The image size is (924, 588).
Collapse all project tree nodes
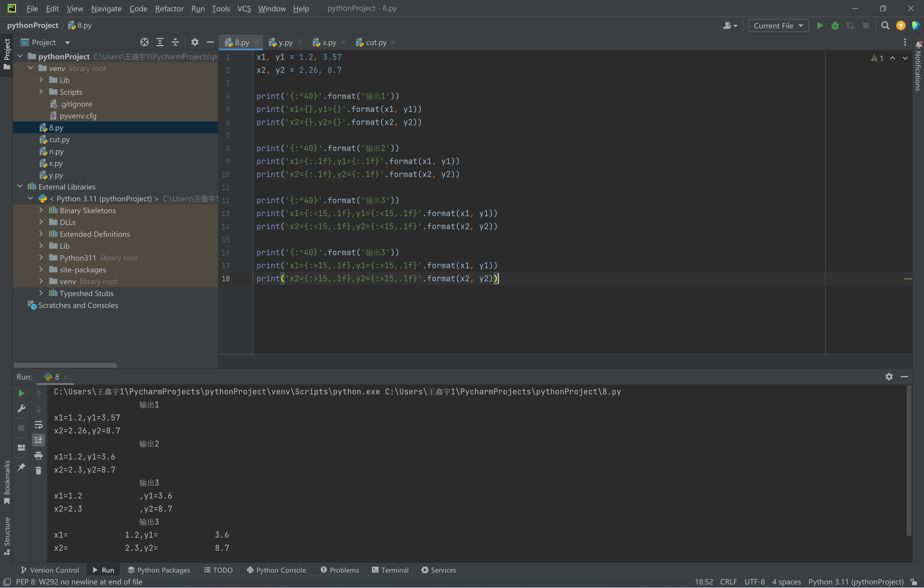(175, 42)
